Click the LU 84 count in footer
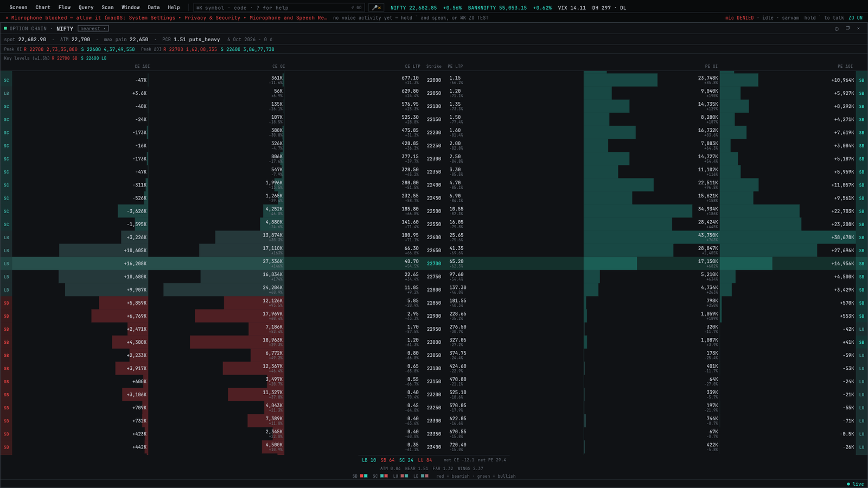868x488 pixels. pos(425,460)
